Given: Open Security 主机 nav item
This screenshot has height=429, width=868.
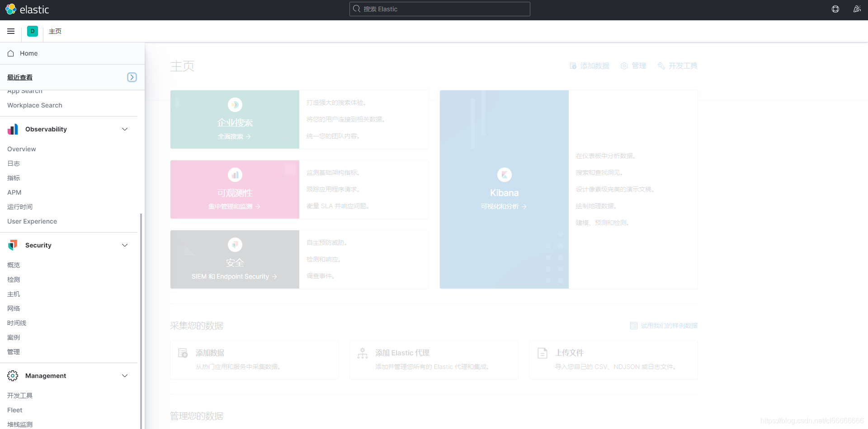Looking at the screenshot, I should tap(14, 294).
